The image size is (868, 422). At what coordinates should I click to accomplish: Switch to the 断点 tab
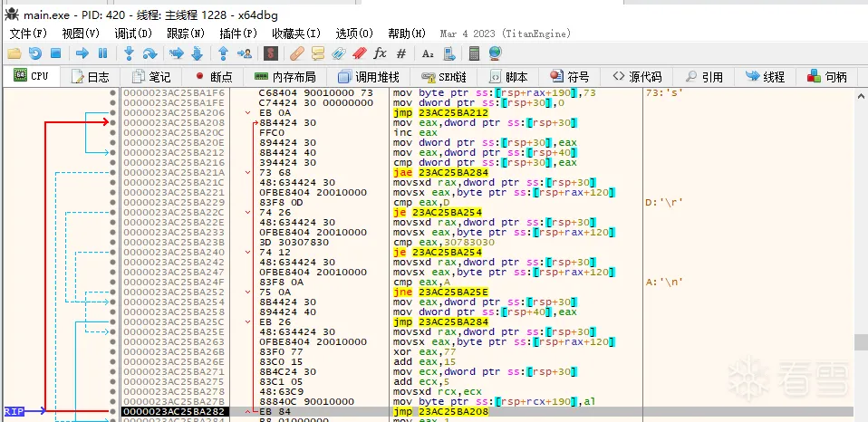214,77
